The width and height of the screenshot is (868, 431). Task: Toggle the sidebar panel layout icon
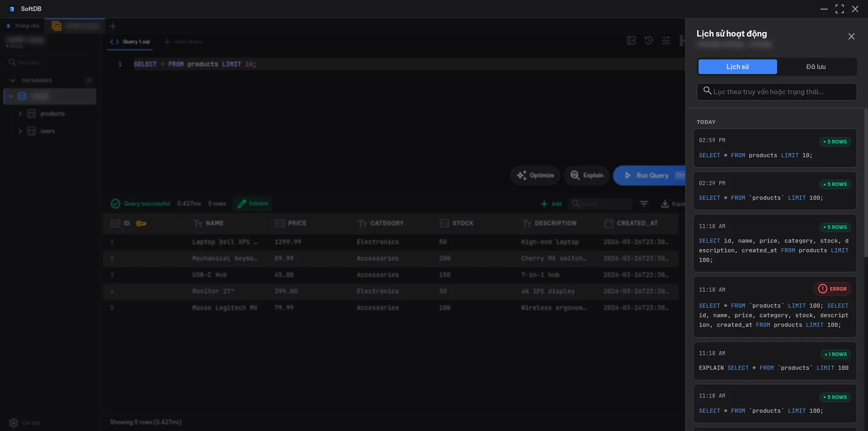[x=631, y=41]
